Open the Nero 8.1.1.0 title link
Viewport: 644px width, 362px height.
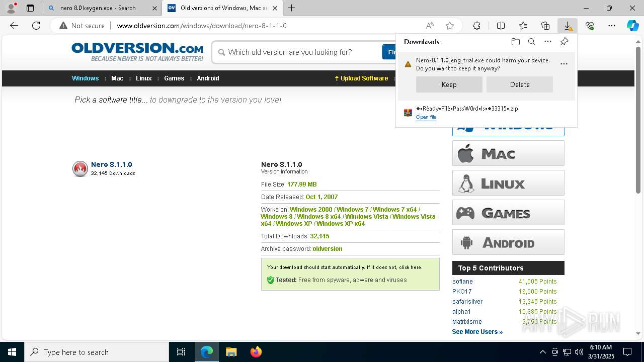pos(112,164)
